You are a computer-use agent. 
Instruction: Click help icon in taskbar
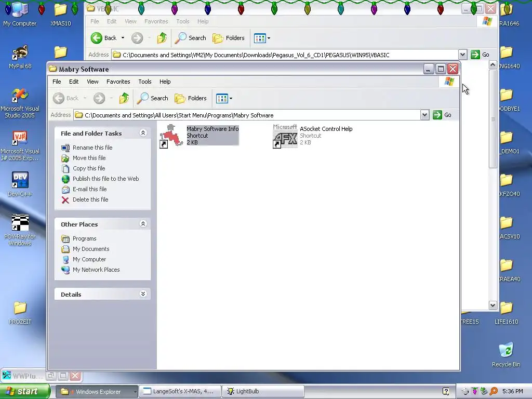[x=446, y=392]
